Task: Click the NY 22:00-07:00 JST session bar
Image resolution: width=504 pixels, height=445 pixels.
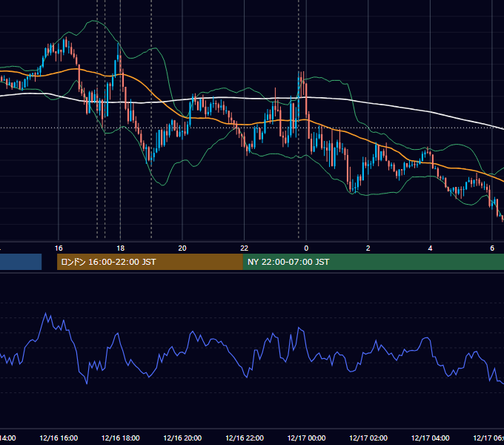Action: click(x=373, y=262)
